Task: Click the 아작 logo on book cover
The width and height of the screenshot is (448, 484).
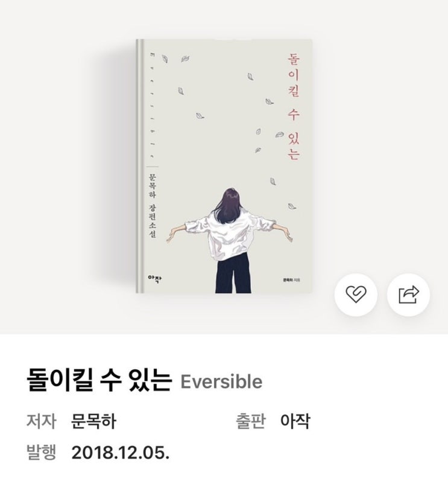Action: coord(155,278)
